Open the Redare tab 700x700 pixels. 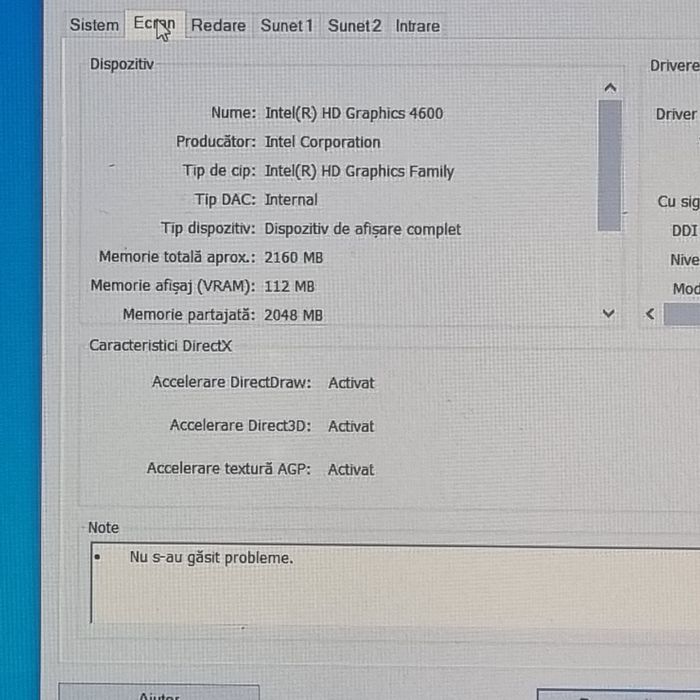click(218, 25)
